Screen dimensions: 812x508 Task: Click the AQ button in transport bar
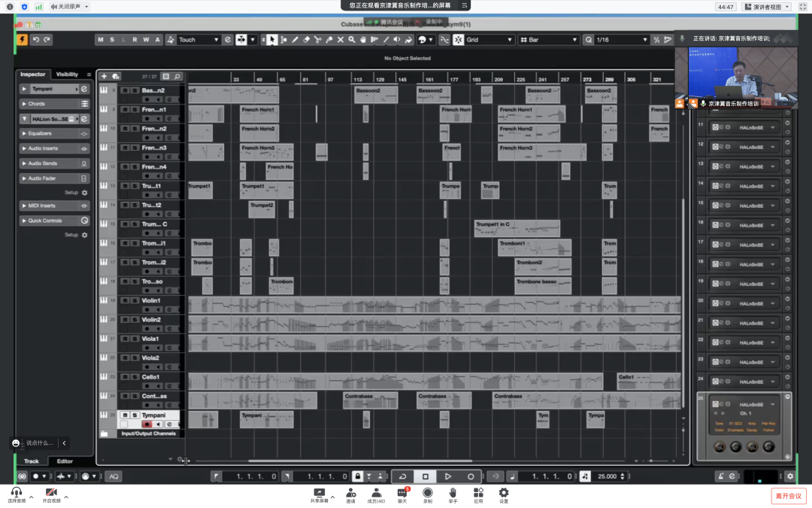113,476
